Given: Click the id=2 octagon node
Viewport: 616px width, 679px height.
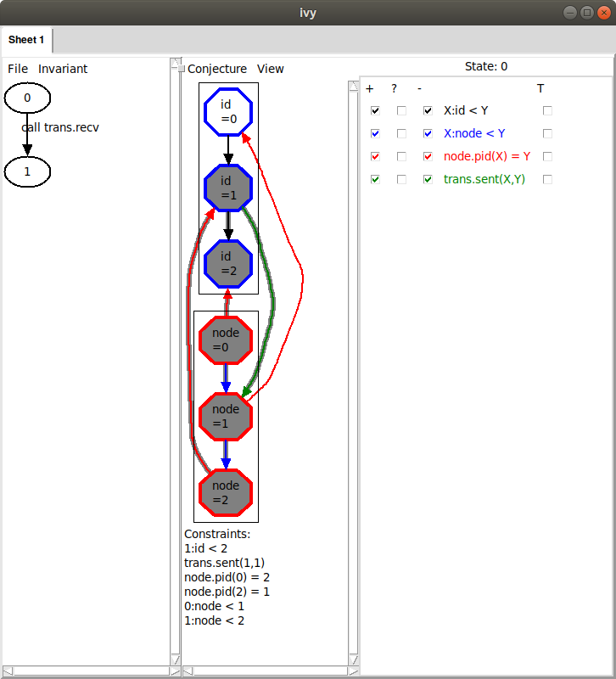Looking at the screenshot, I should pyautogui.click(x=228, y=264).
